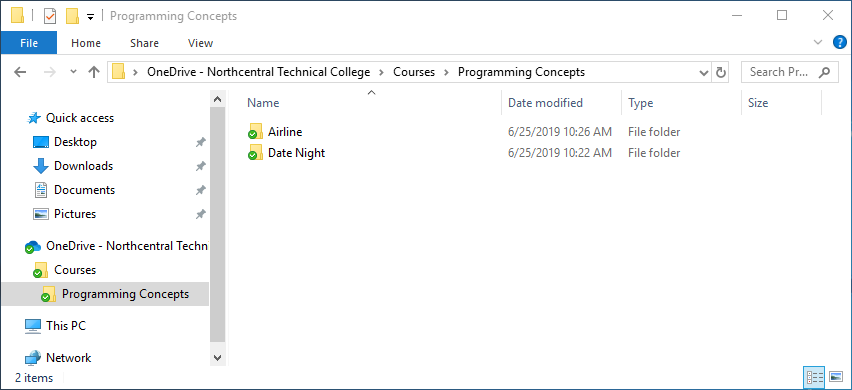Open the Share ribbon tab

click(144, 43)
